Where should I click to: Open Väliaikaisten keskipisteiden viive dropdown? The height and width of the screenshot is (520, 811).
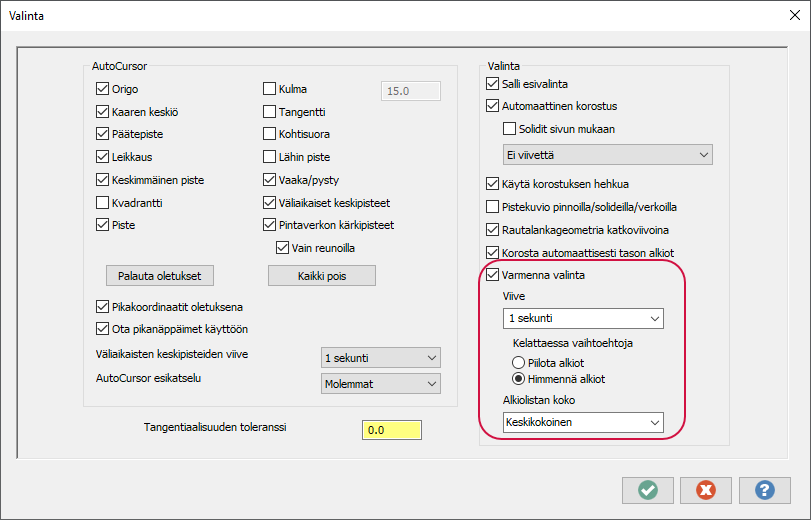381,358
